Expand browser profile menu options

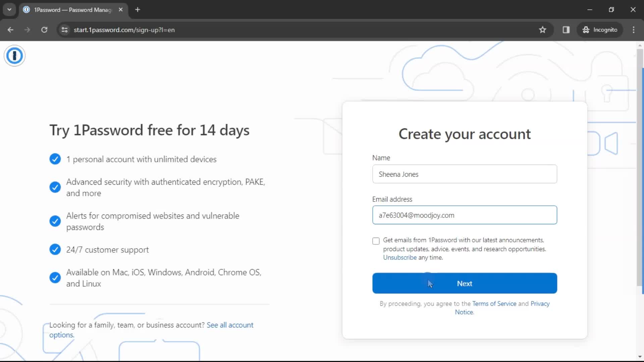pos(600,29)
